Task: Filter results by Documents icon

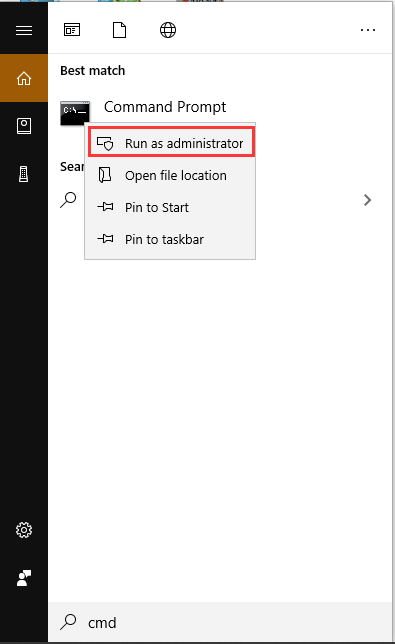Action: (x=119, y=30)
